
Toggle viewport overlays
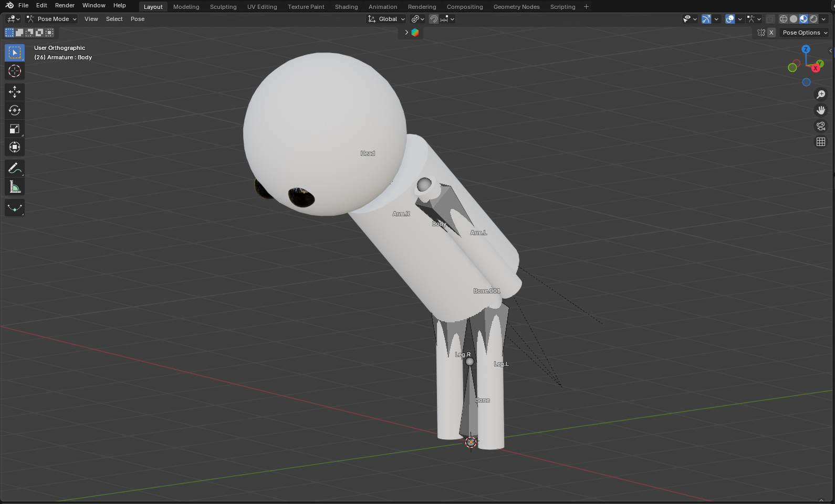(730, 19)
